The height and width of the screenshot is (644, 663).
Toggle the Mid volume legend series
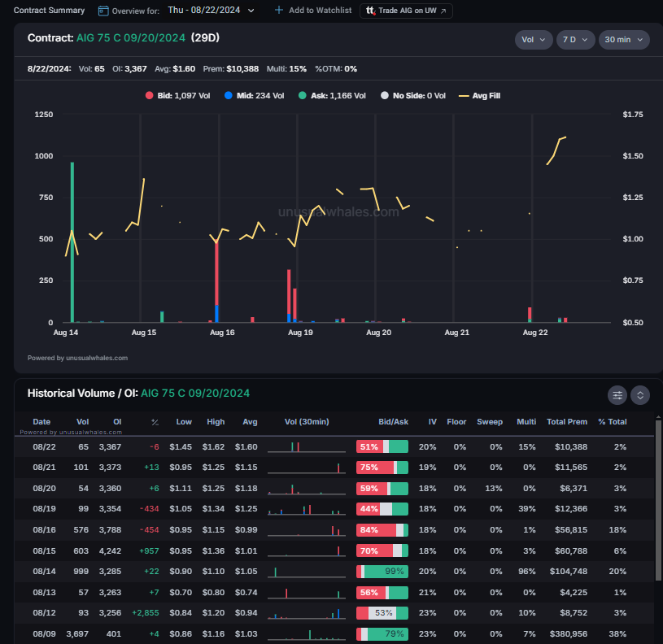[x=254, y=96]
